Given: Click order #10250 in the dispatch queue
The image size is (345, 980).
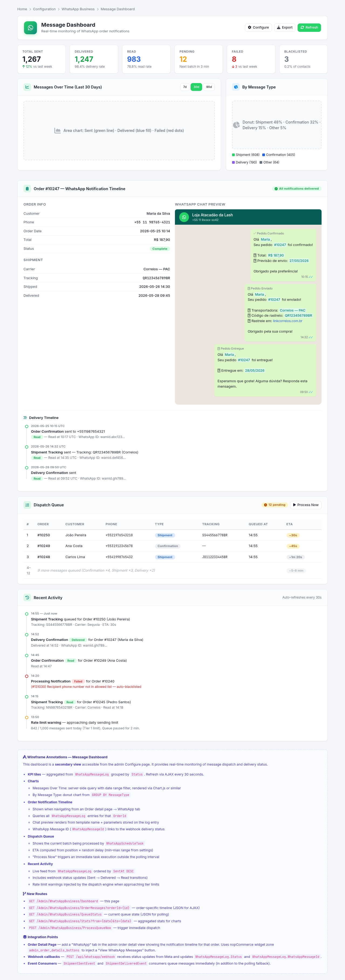Looking at the screenshot, I should coord(44,535).
